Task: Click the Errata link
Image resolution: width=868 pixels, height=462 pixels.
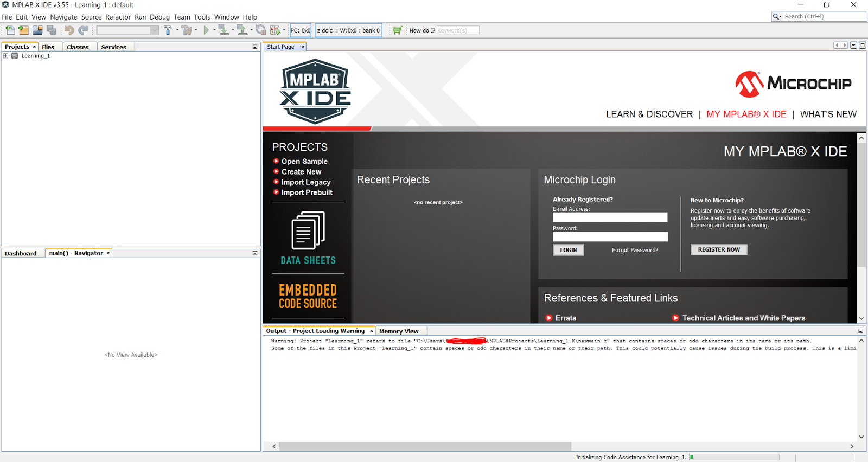Action: [566, 318]
